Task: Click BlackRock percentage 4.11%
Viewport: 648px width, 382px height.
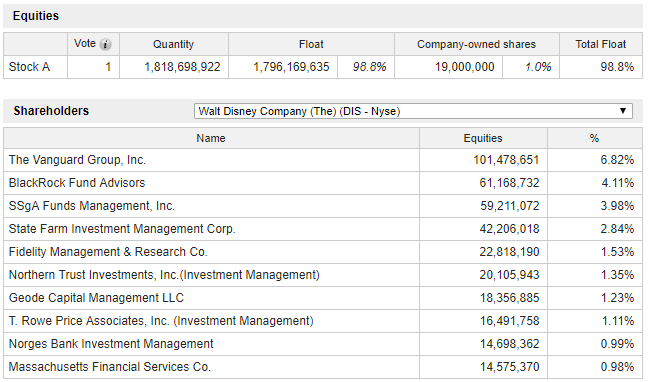Action: tap(617, 183)
